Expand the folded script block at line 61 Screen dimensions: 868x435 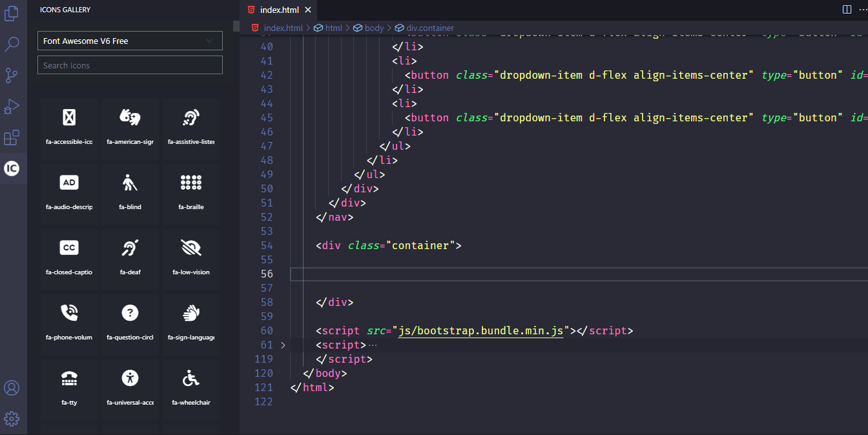point(283,345)
